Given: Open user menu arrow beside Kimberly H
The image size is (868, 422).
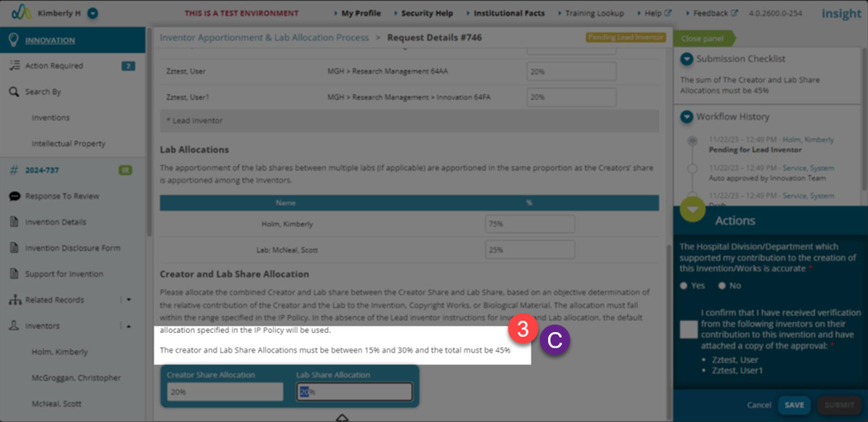Looking at the screenshot, I should tap(93, 12).
